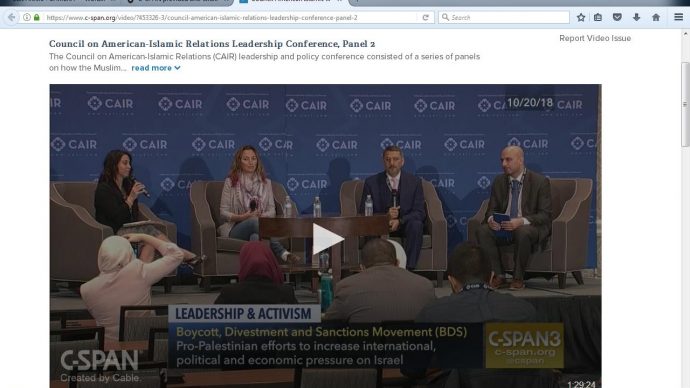Go to the home page icon
Screen dimensions: 690x388
656,17
